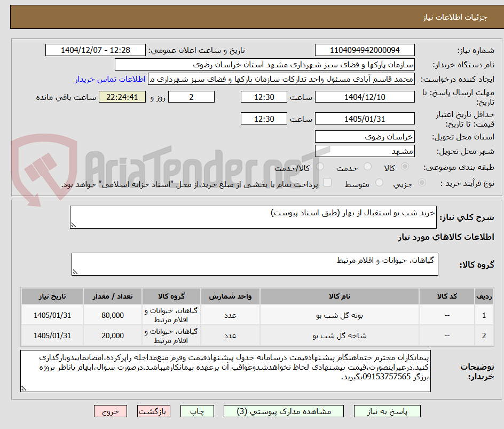This screenshot has height=429, width=504.
Task: Select the متوسط purchase type radio
Action: tap(379, 183)
